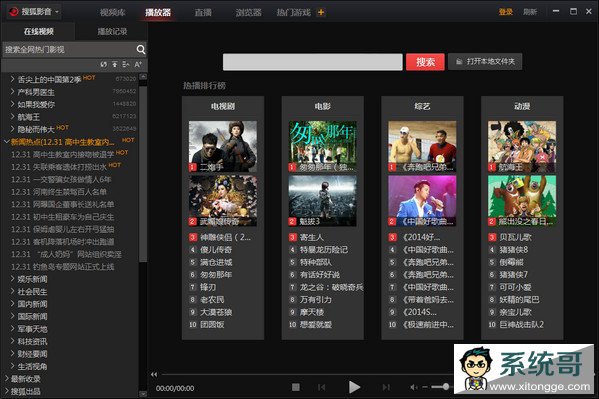Select the 12.31 河南终生禁驾百人名单 news item

pyautogui.click(x=59, y=191)
